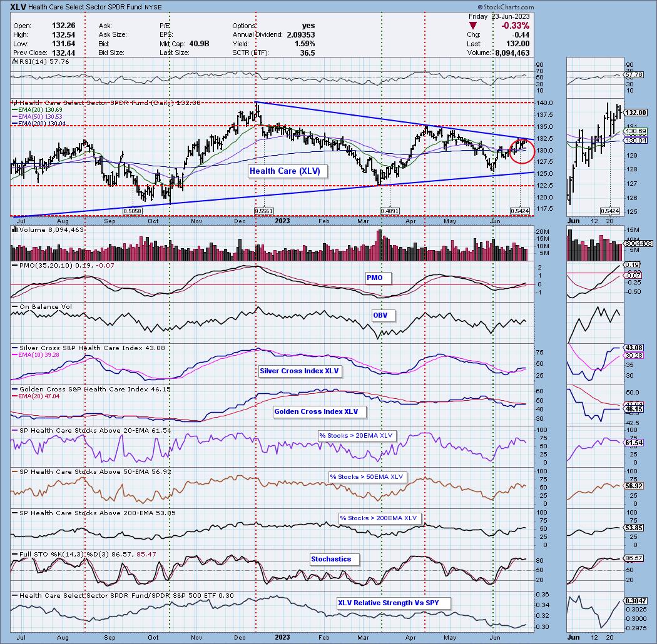Click the date 'Friday 23-Jun-2023'

click(499, 16)
